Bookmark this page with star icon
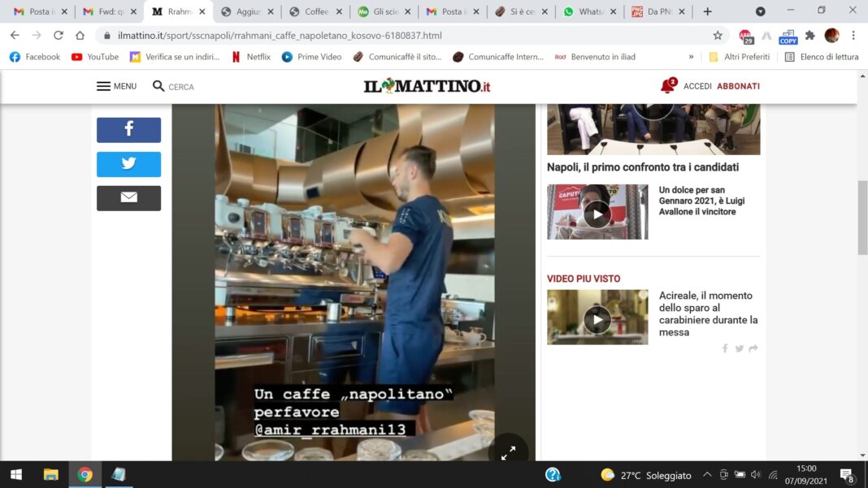This screenshot has width=868, height=488. tap(718, 36)
